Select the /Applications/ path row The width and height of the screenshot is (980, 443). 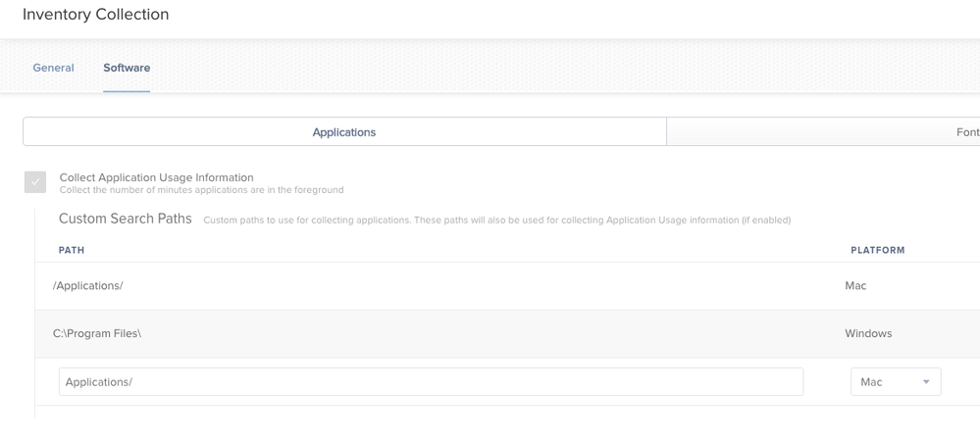[x=507, y=285]
